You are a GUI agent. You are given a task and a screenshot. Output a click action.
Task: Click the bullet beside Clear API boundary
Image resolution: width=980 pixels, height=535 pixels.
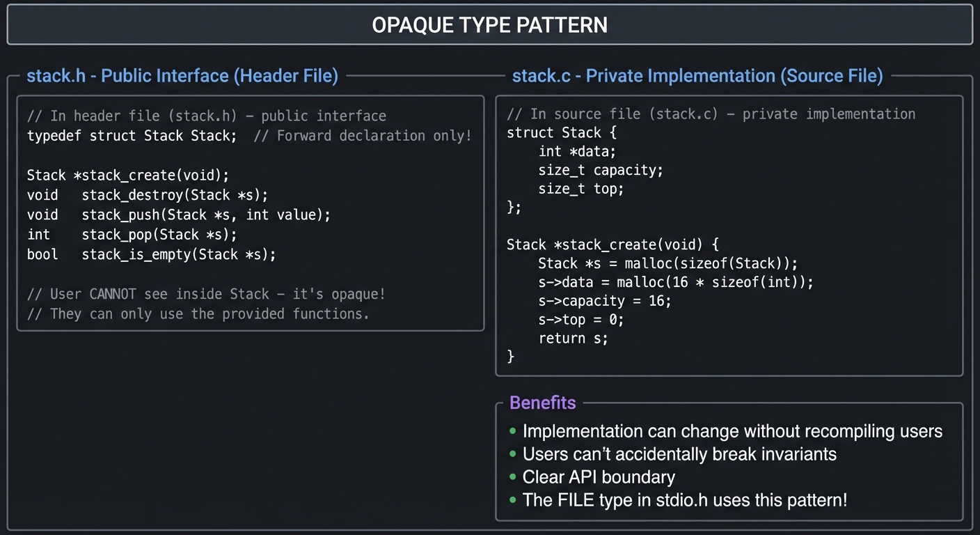point(514,477)
